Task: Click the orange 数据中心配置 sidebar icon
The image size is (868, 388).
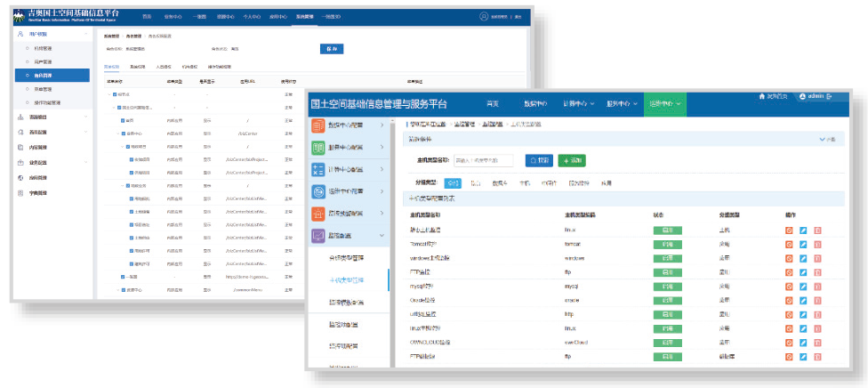Action: [318, 125]
